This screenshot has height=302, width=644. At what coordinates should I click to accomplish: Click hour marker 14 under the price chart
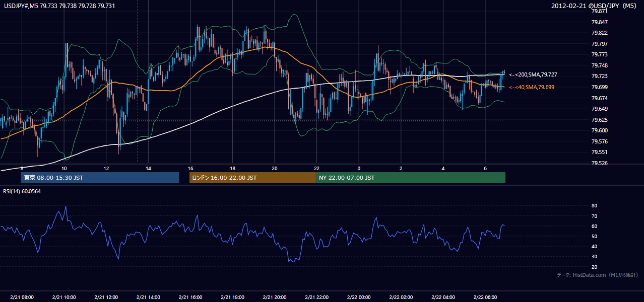(148, 168)
